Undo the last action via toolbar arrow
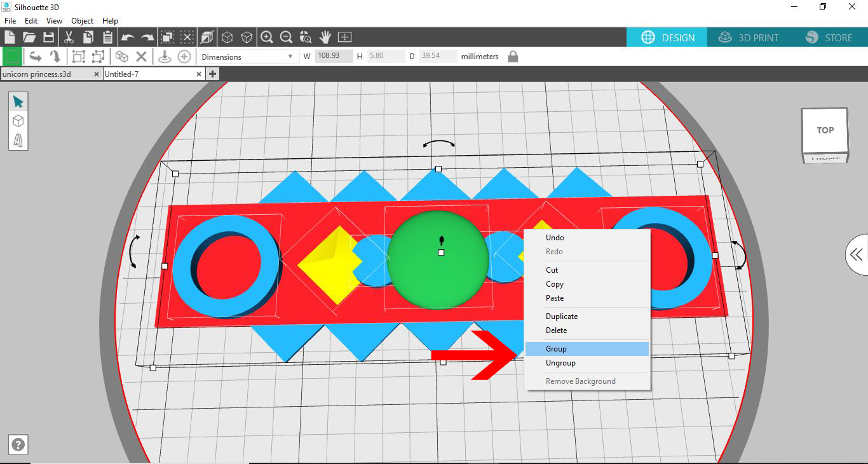This screenshot has width=868, height=464. point(128,38)
